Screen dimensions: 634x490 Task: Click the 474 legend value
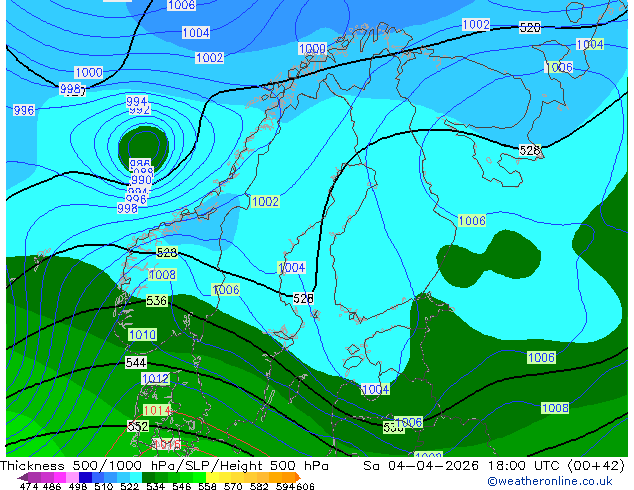point(29,486)
